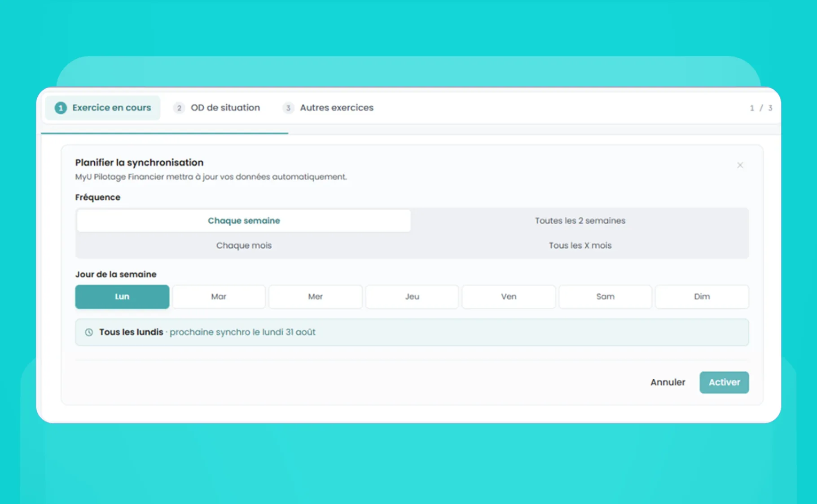The height and width of the screenshot is (504, 817).
Task: Activate the sync with Activer
Action: coord(724,382)
